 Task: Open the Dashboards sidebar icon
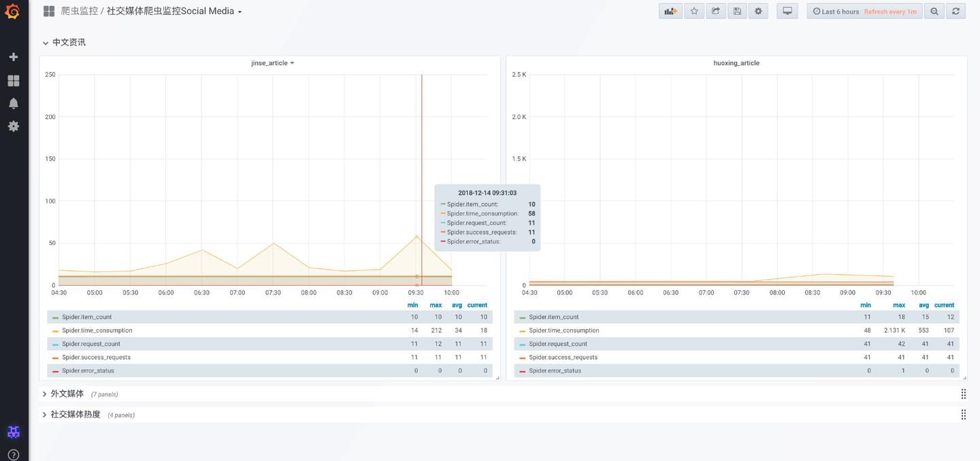[x=13, y=80]
